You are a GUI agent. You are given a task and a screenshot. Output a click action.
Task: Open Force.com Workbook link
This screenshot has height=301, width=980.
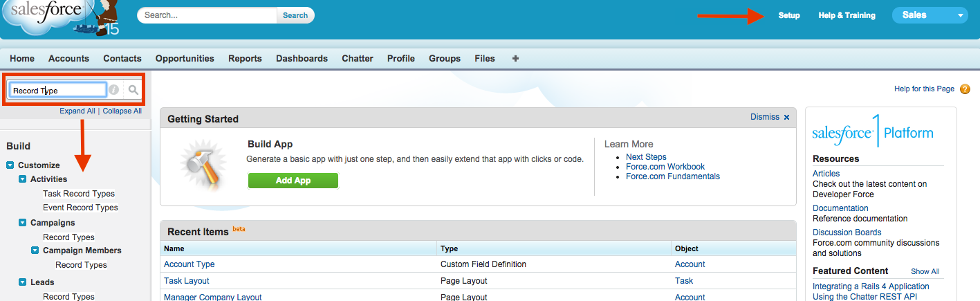tap(665, 167)
